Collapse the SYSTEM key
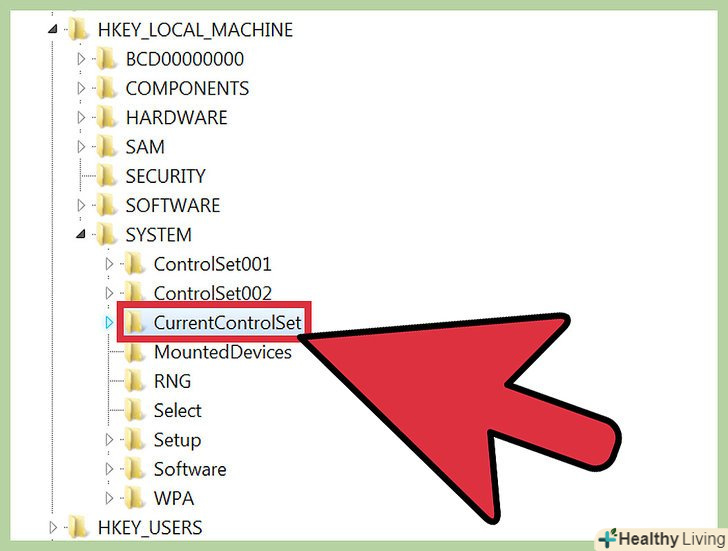This screenshot has width=728, height=551. (x=81, y=234)
